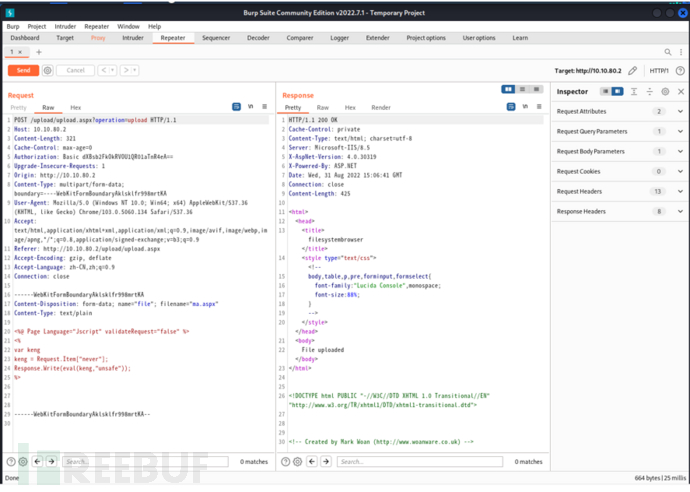The width and height of the screenshot is (690, 492).
Task: Jump to previous Response search match
Action: point(312,462)
